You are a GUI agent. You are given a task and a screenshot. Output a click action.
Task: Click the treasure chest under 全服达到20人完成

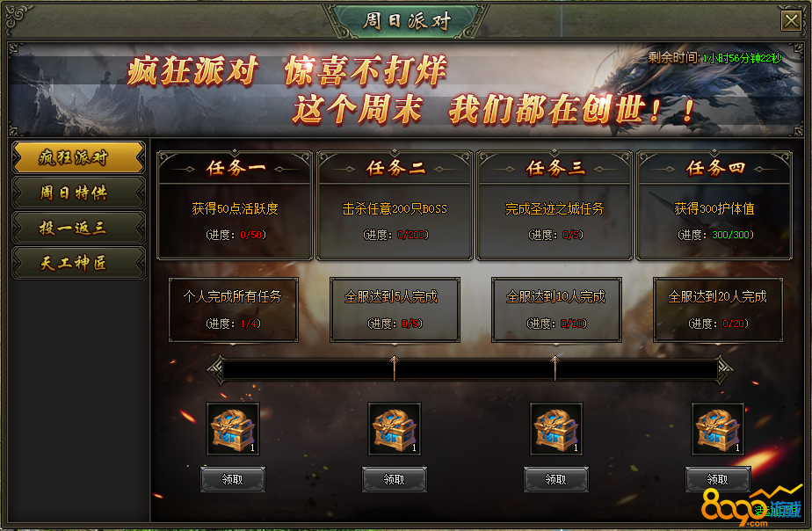[x=718, y=429]
